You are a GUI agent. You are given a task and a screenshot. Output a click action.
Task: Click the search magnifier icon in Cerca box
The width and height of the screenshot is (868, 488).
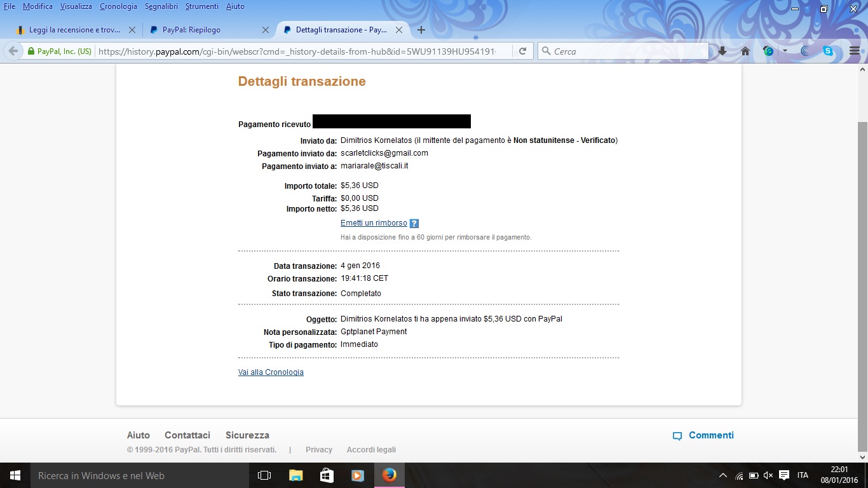click(546, 51)
